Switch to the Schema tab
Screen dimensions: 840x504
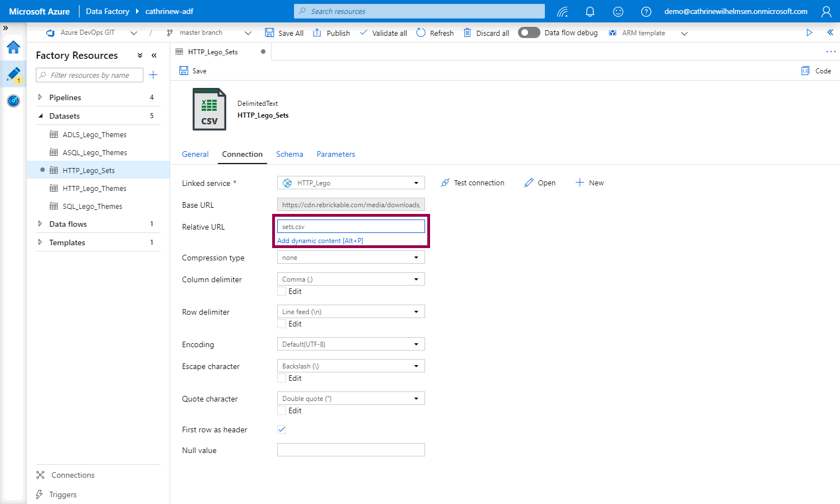click(290, 154)
